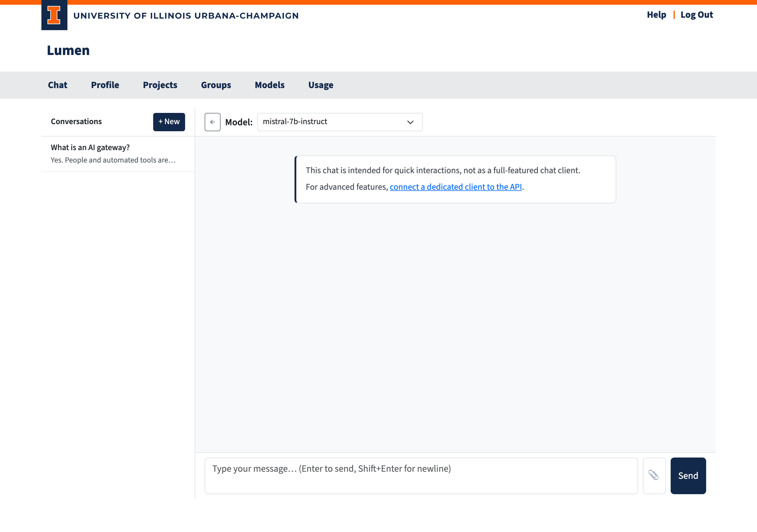Start a new conversation with + New
Viewport: 757px width, 532px height.
(x=169, y=122)
